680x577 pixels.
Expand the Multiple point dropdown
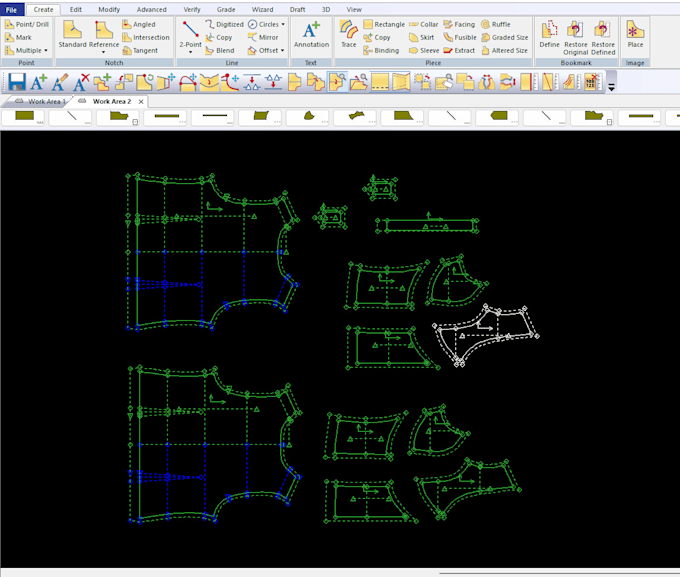[x=46, y=50]
